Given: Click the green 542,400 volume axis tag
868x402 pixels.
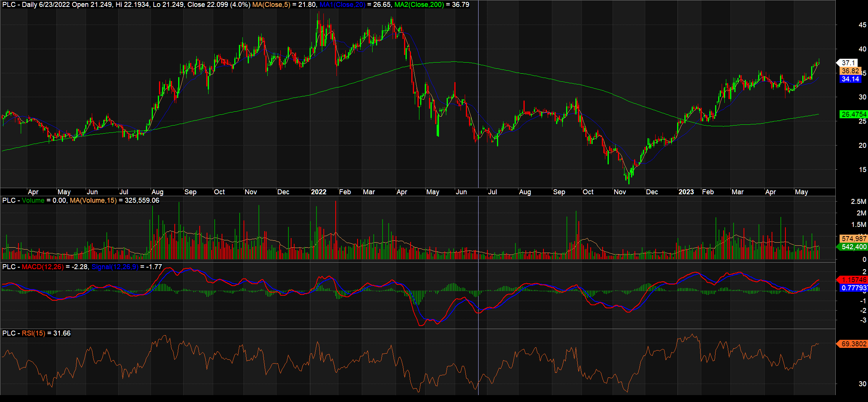Looking at the screenshot, I should (853, 247).
